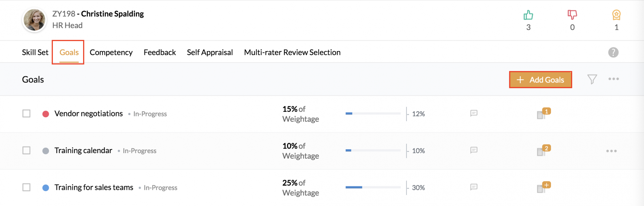This screenshot has height=206, width=644.
Task: Go to the Self Appraisal tab
Action: click(210, 52)
